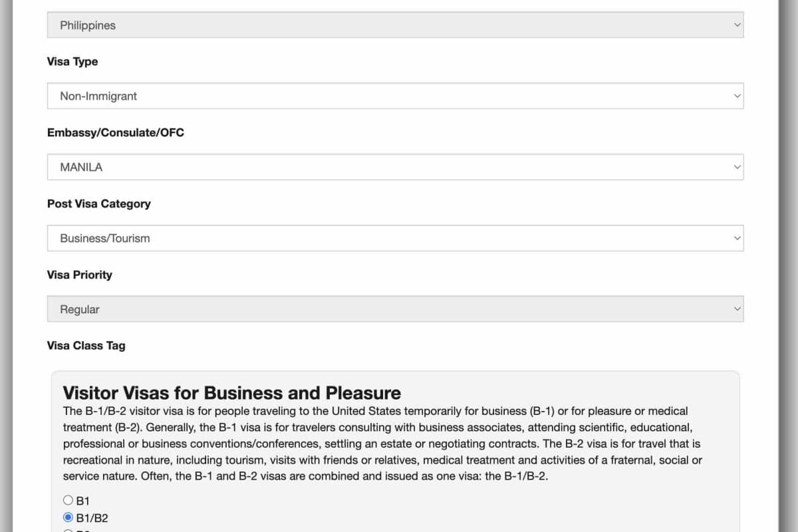Click the chevron on the Regular priority field
Viewport: 798px width, 532px height.
tap(736, 309)
